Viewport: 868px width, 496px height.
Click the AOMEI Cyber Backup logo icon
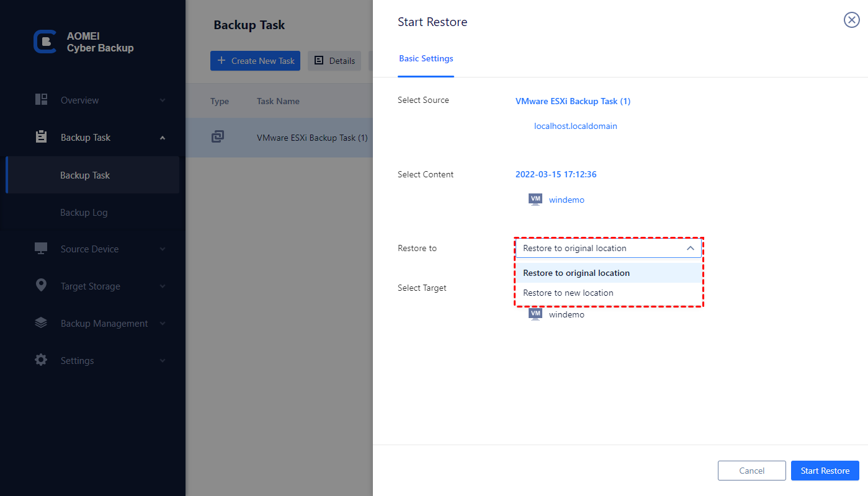coord(45,42)
